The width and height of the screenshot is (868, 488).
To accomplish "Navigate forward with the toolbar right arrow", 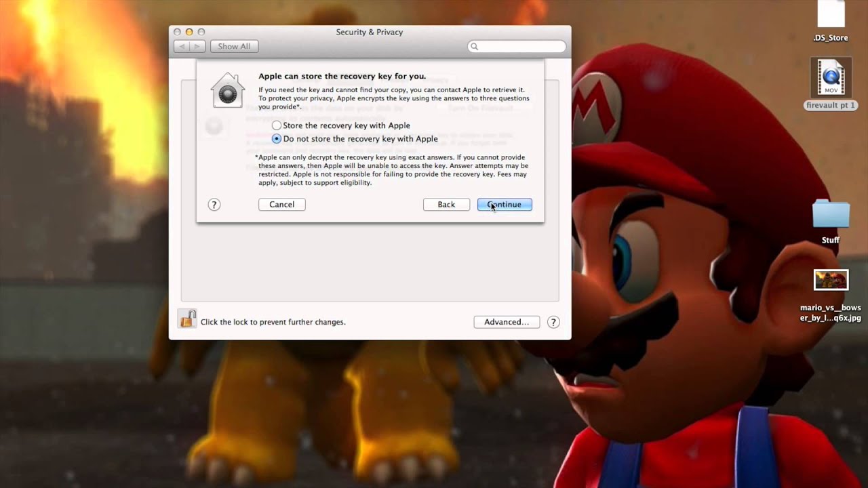I will tap(197, 46).
